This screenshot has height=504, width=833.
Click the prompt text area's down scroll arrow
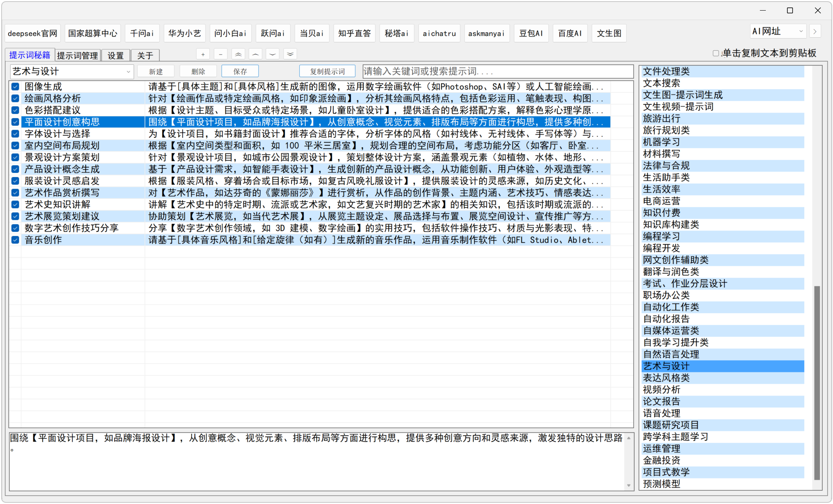629,486
